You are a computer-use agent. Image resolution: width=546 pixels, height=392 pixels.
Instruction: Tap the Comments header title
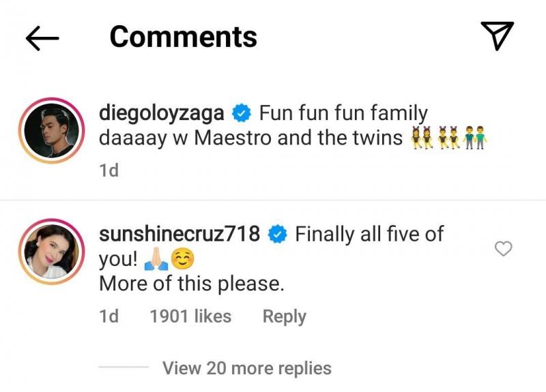pyautogui.click(x=183, y=37)
